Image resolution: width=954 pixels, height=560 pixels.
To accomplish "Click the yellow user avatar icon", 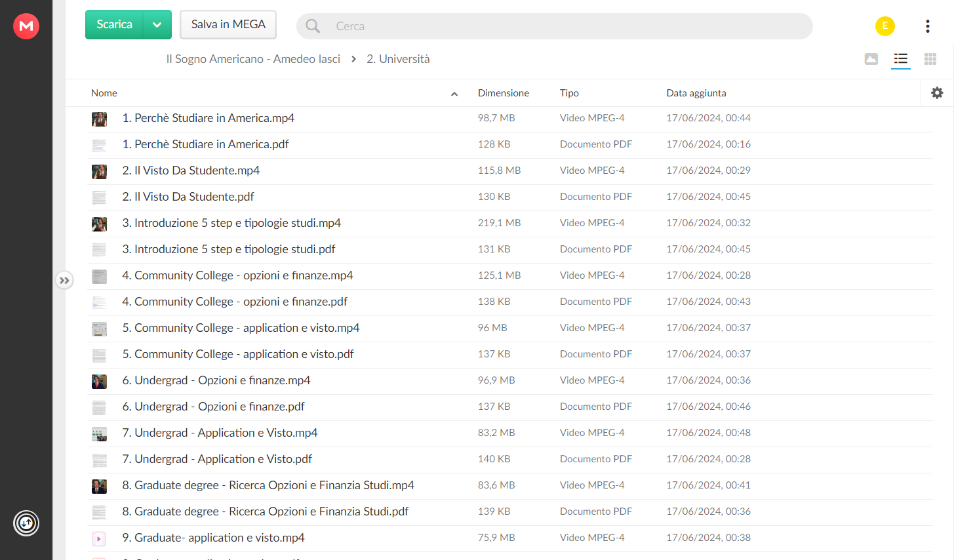I will pos(885,26).
